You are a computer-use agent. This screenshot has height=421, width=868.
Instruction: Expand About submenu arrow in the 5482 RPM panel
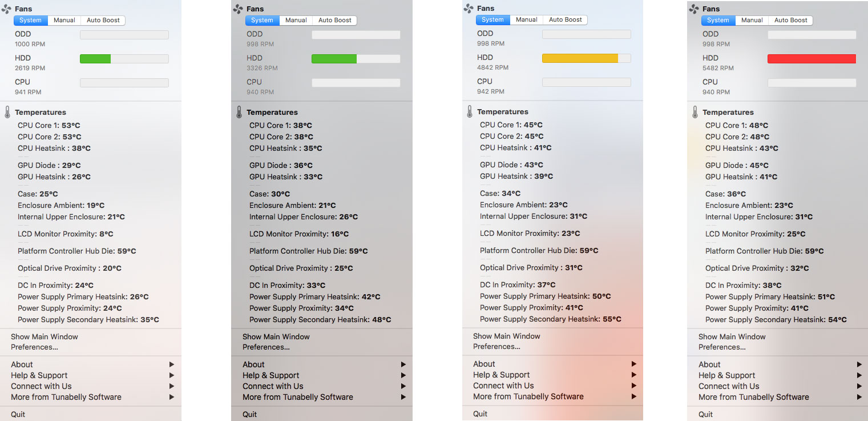[x=859, y=364]
